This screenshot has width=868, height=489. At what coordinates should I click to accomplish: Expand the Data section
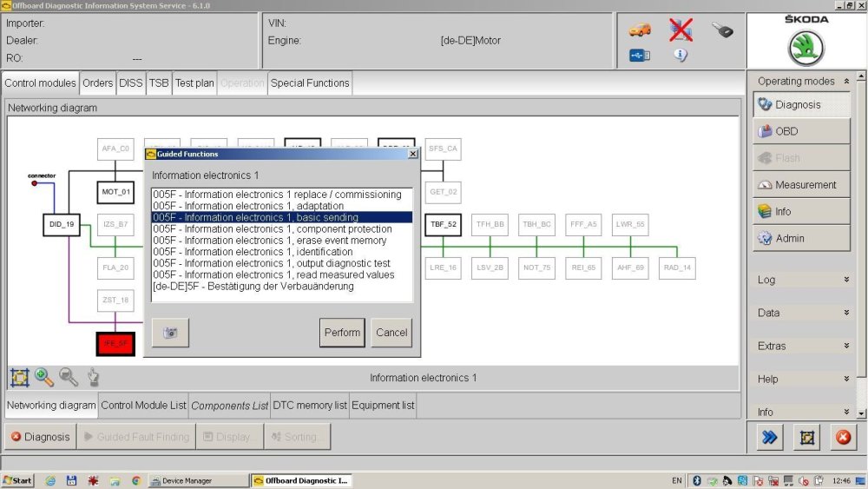pos(846,313)
